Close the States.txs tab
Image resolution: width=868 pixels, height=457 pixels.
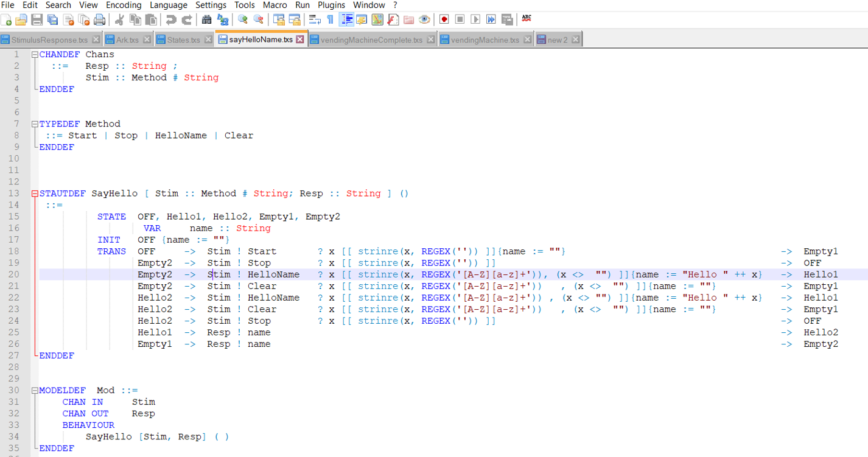[x=208, y=40]
